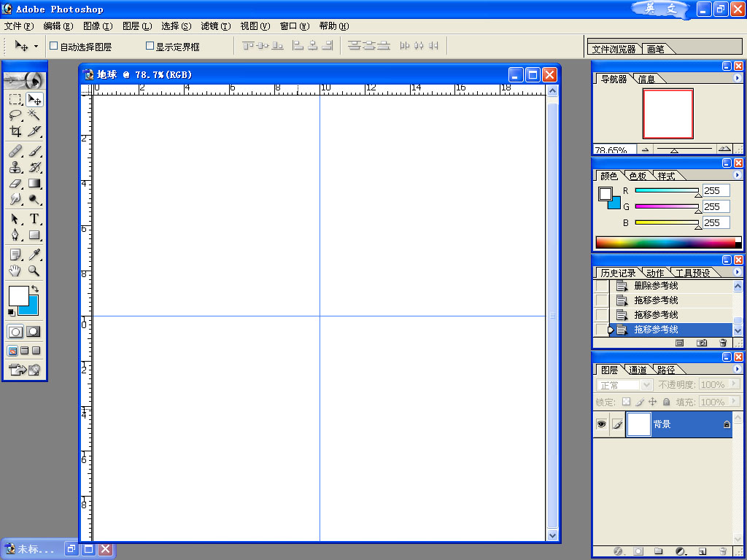Swap foreground and background colors
747x560 pixels.
click(35, 289)
